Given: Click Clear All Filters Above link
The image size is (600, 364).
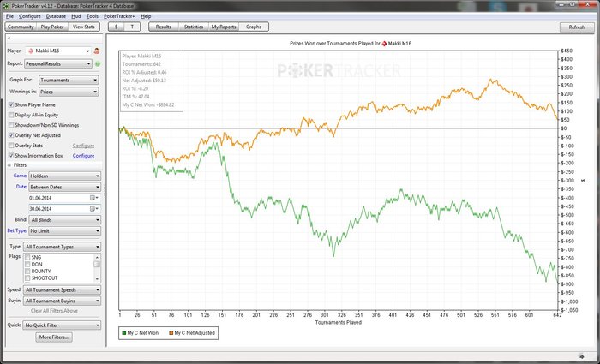Looking at the screenshot, I should [54, 311].
